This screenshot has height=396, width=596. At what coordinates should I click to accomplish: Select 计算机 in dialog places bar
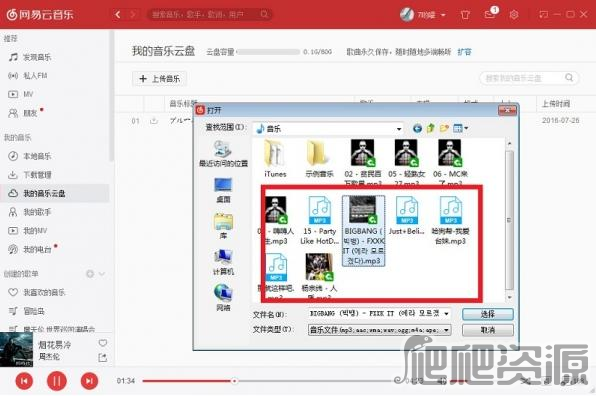pyautogui.click(x=223, y=262)
